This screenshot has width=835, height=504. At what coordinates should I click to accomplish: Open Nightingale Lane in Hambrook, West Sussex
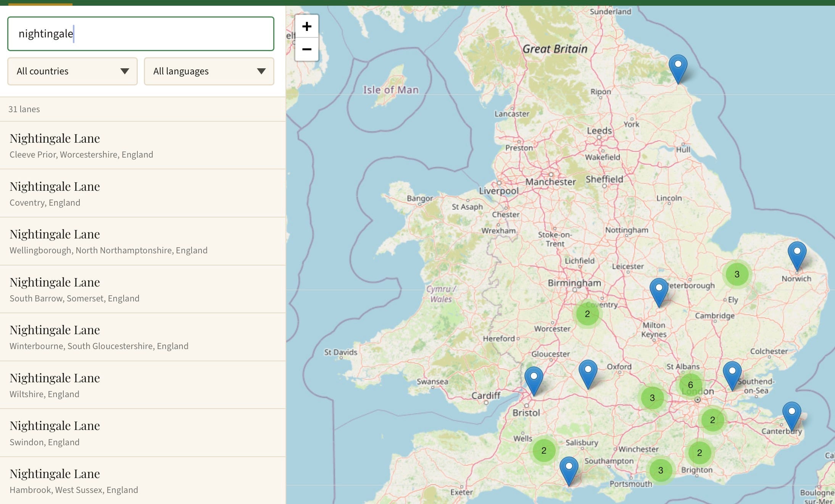[143, 481]
